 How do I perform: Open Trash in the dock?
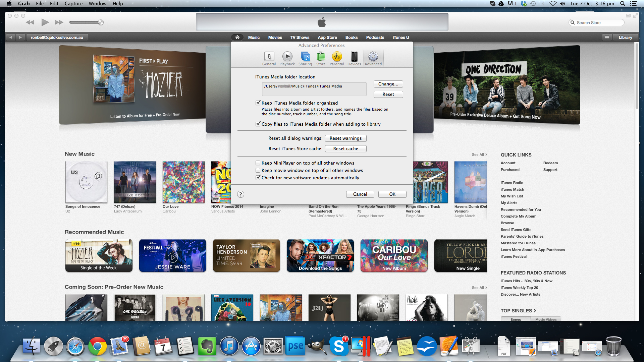point(613,346)
